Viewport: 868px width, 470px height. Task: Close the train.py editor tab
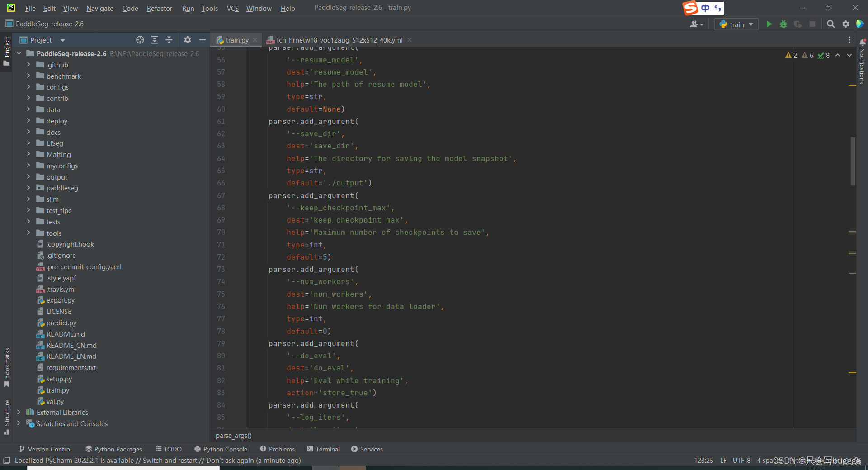click(255, 40)
